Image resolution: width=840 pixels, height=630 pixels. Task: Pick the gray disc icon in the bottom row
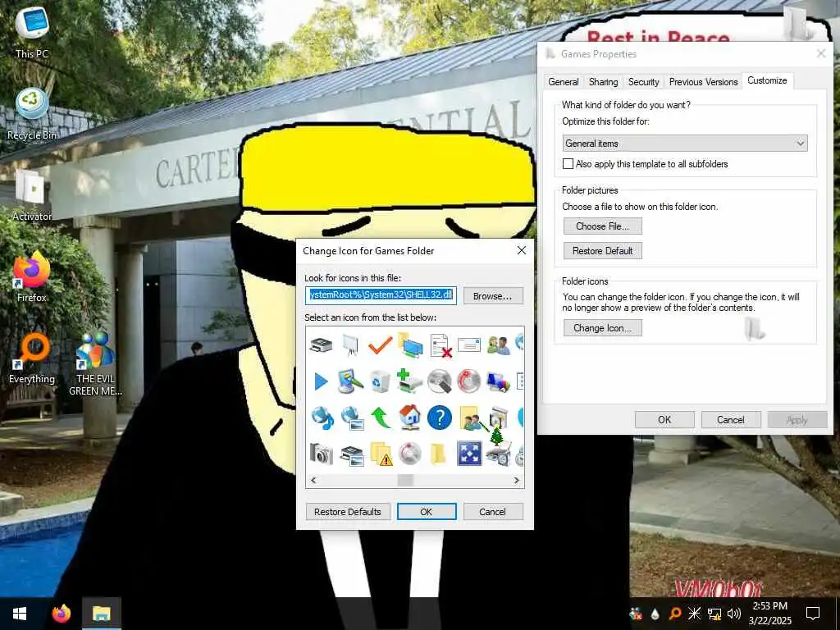coord(410,454)
